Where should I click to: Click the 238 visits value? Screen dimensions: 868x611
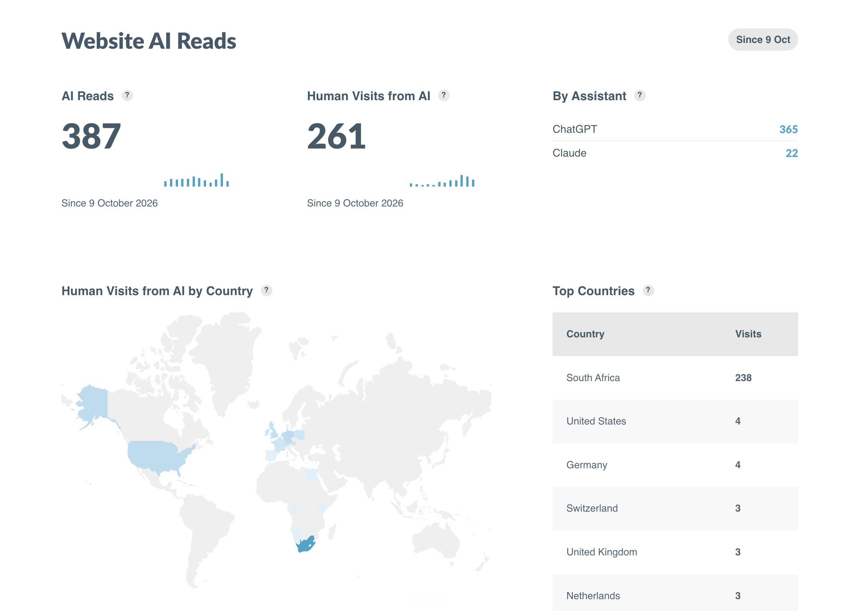point(743,378)
